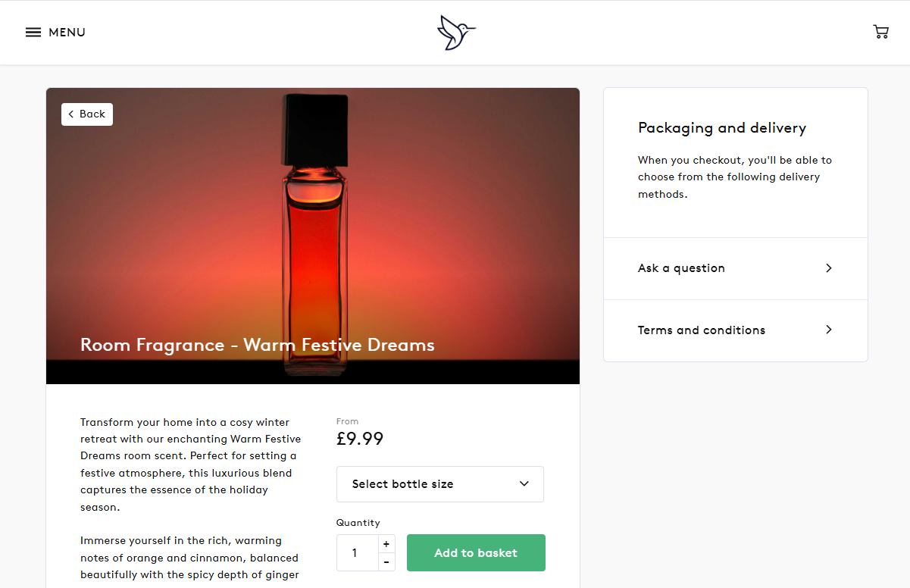View the Terms and conditions link

tap(702, 330)
